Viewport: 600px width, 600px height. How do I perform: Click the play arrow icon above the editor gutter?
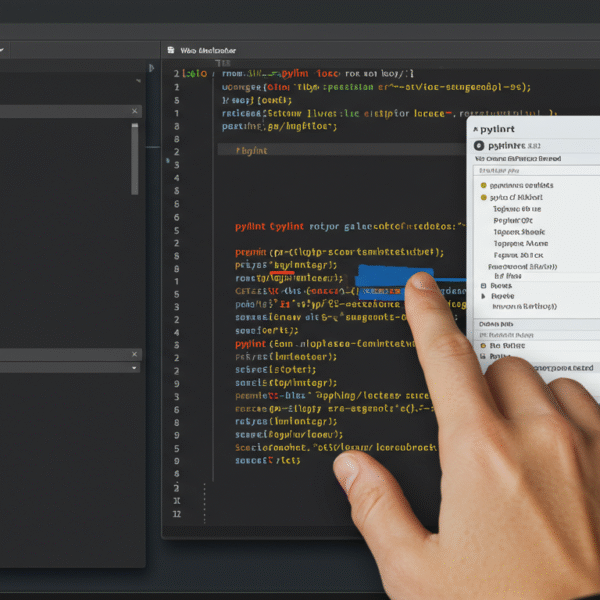coord(151,68)
